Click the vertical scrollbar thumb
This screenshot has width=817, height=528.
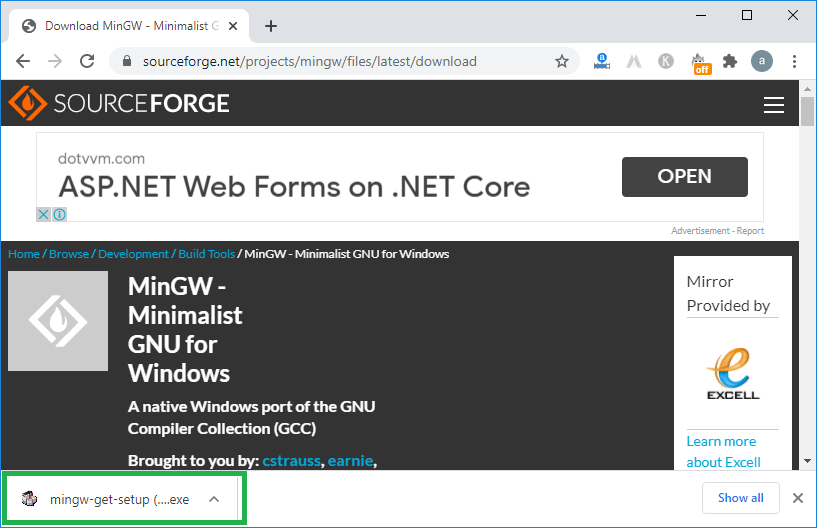(807, 111)
